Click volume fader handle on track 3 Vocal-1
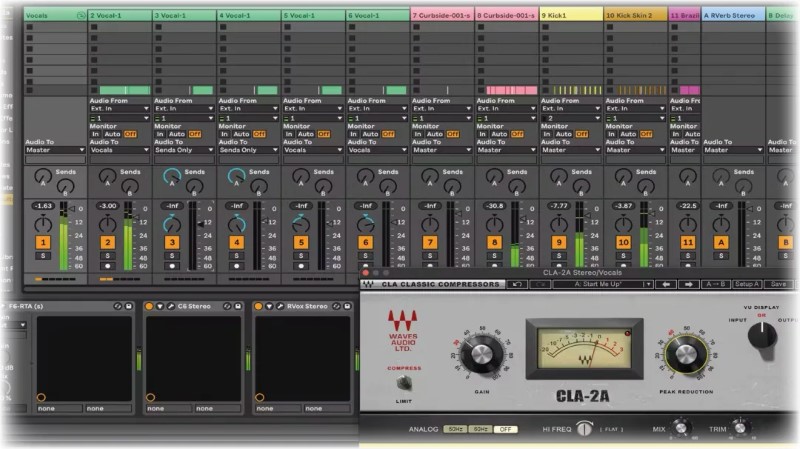 pos(202,223)
